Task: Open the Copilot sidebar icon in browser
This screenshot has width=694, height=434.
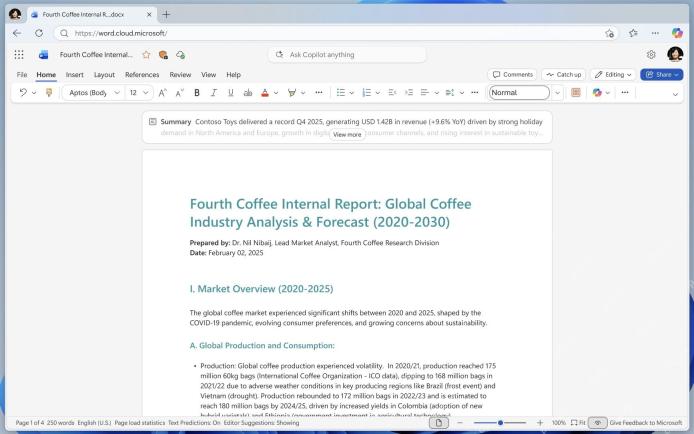Action: coord(677,33)
